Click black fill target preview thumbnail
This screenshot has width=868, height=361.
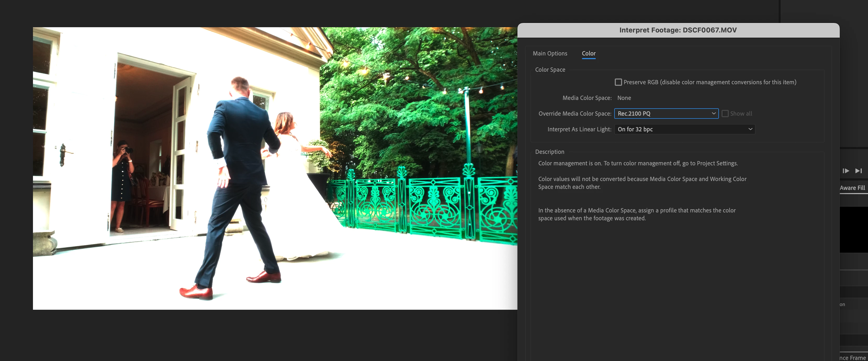[x=854, y=229]
